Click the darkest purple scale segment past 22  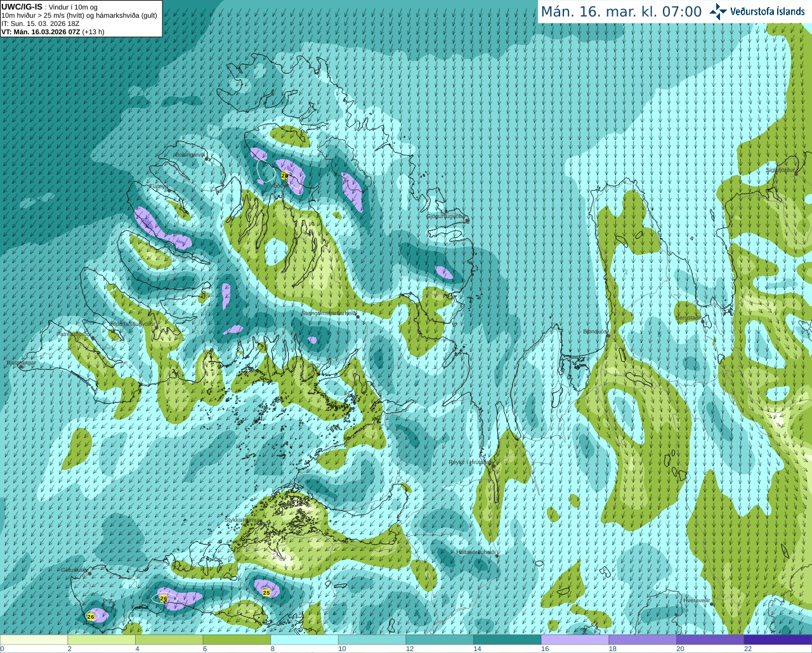click(x=778, y=640)
